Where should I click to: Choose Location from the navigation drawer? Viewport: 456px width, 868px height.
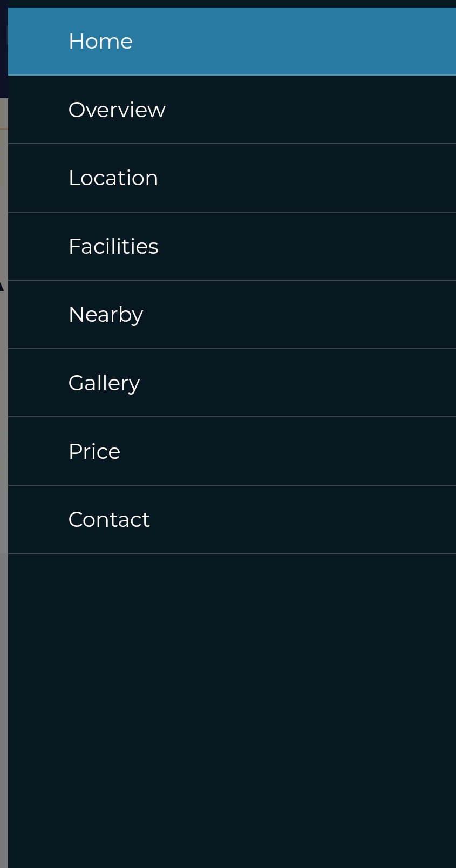click(113, 178)
